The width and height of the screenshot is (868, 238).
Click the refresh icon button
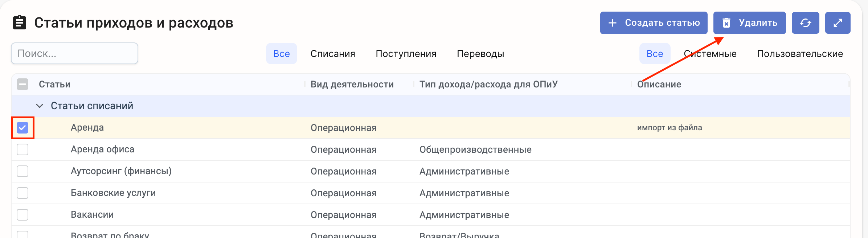pyautogui.click(x=805, y=23)
